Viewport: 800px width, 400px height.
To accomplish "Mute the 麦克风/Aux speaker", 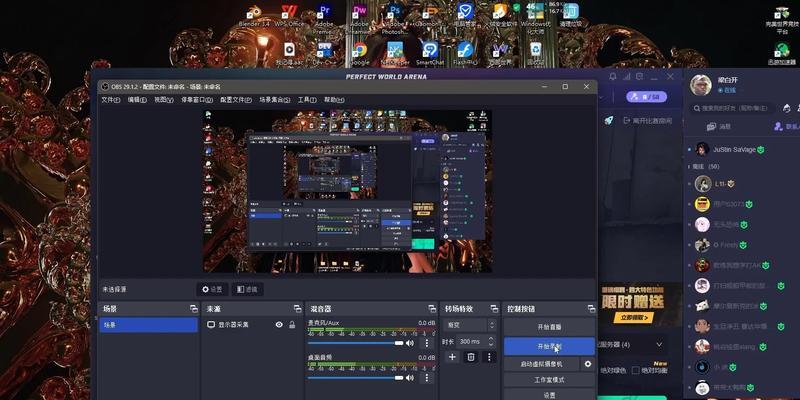I will (x=410, y=343).
